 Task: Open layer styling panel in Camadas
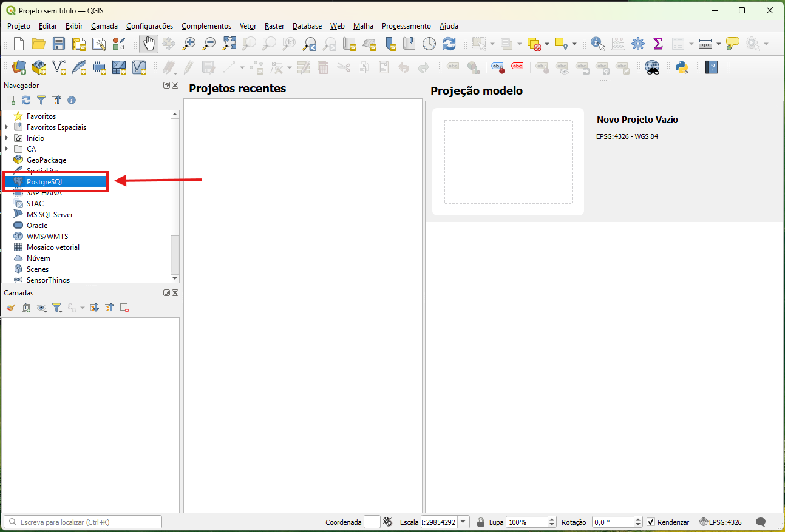coord(11,308)
